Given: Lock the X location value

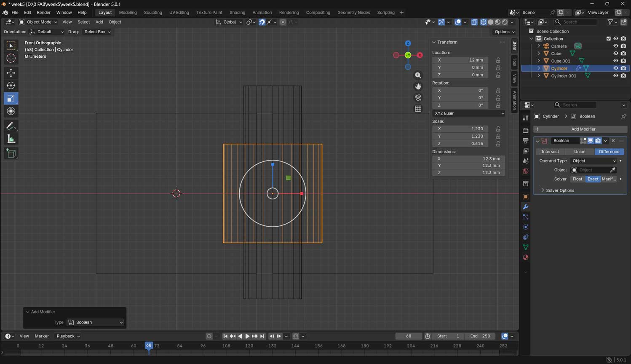Looking at the screenshot, I should [498, 60].
